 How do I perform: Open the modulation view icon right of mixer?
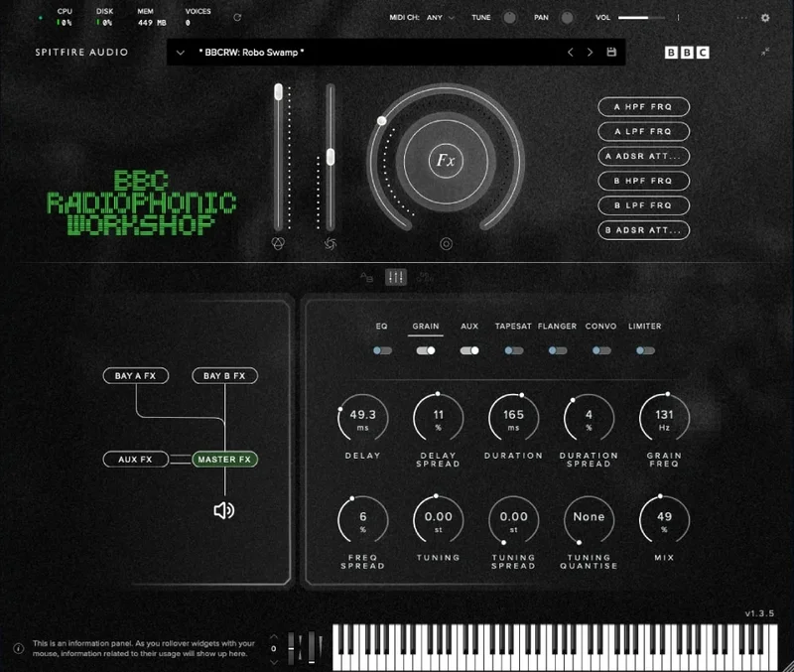point(425,277)
